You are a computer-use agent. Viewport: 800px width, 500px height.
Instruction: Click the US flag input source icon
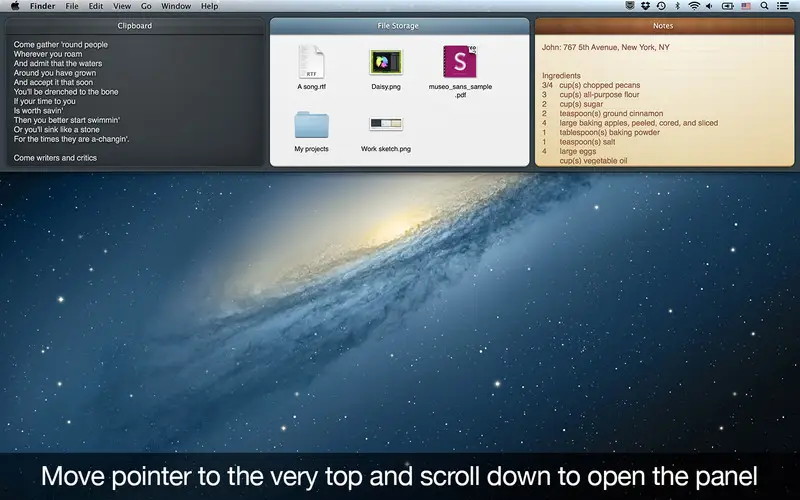click(746, 6)
